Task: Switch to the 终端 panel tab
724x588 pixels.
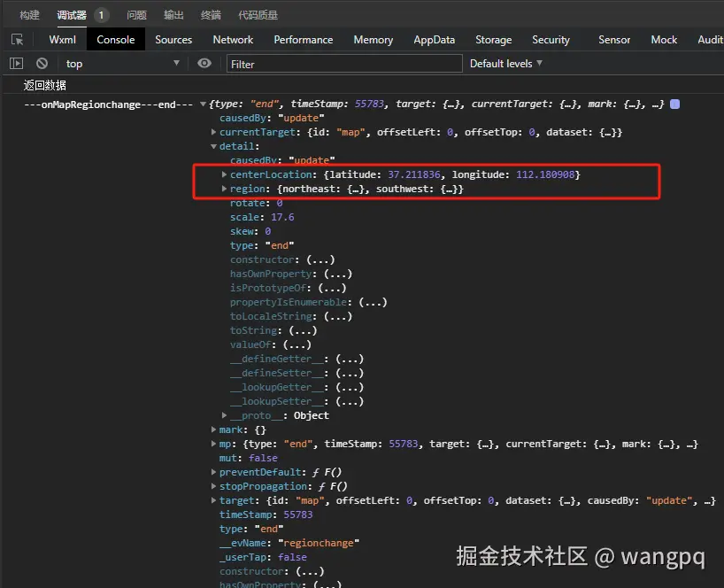Action: pyautogui.click(x=211, y=15)
